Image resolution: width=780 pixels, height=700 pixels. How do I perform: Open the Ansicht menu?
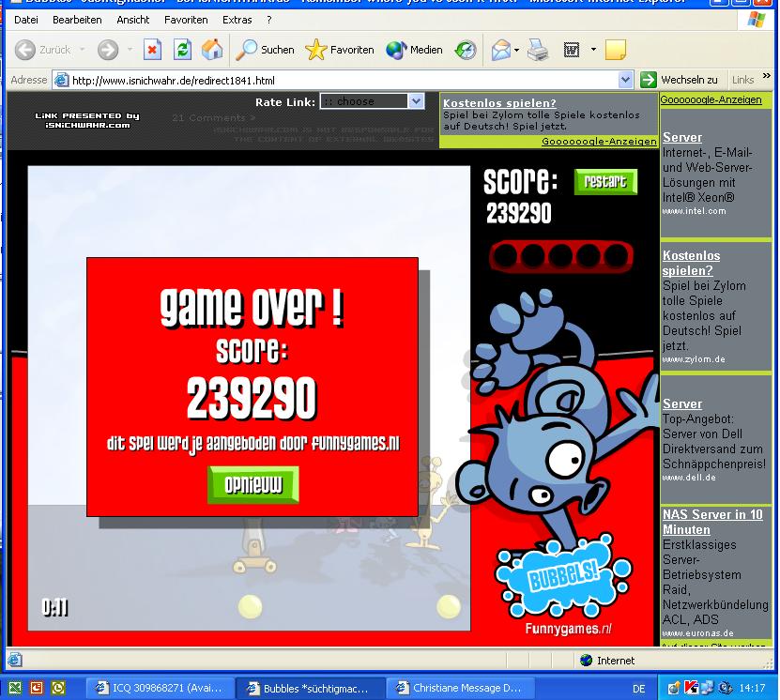click(133, 20)
